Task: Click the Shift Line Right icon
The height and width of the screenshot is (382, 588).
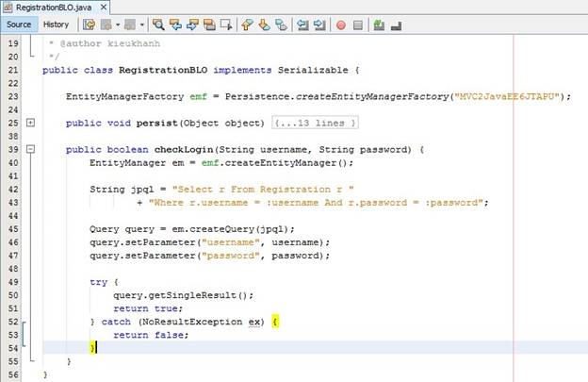Action: click(x=319, y=25)
